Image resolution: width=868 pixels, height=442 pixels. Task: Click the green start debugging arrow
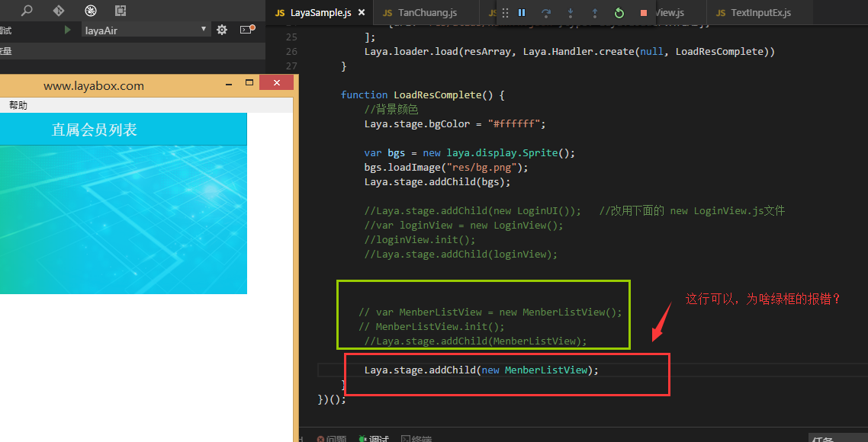click(68, 30)
